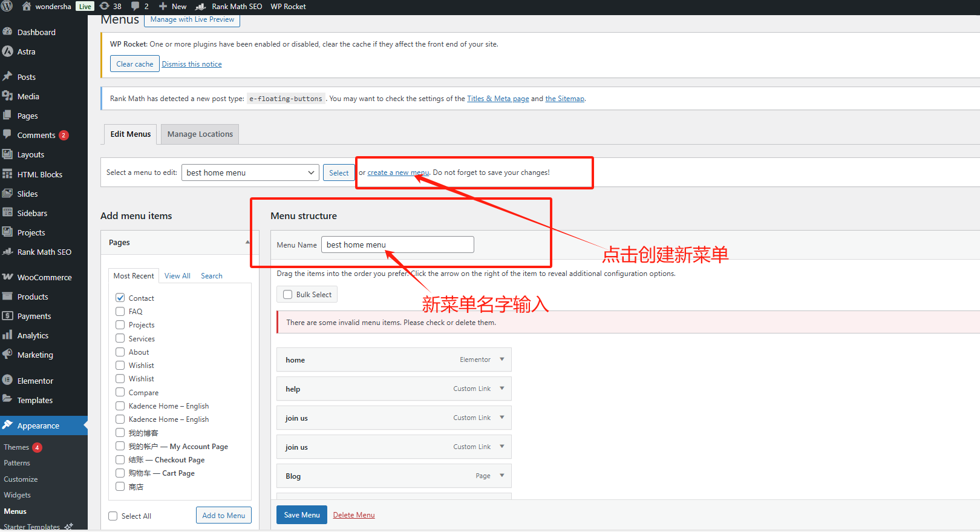Click the Appearance paintbrush icon in the sidebar
The image size is (980, 532).
pos(7,425)
